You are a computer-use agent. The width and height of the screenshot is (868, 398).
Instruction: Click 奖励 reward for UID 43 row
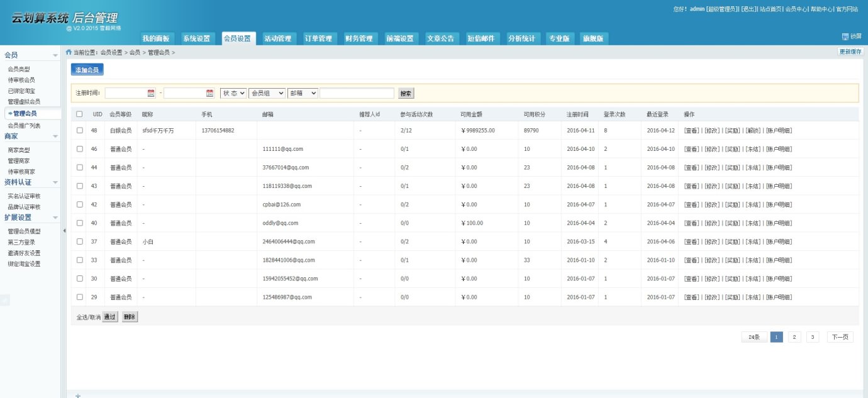tap(732, 186)
